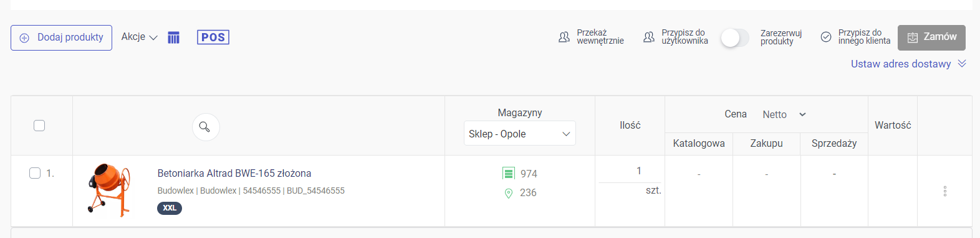Open Betoniarka Altrad BWE-165 złożona link
980x238 pixels.
(x=234, y=173)
